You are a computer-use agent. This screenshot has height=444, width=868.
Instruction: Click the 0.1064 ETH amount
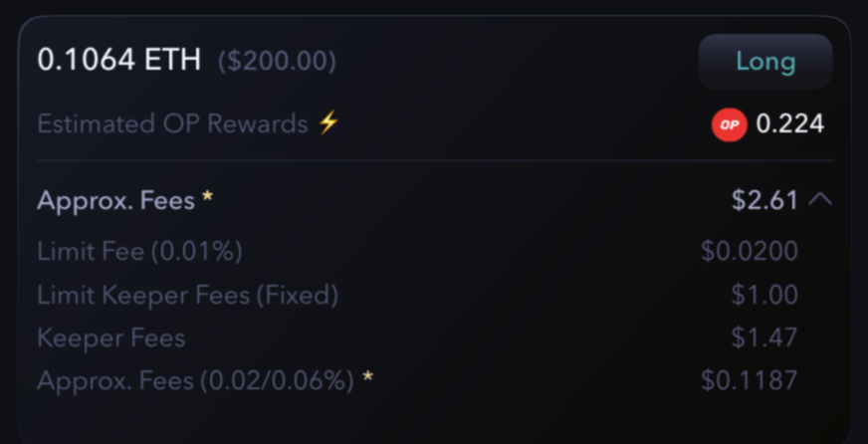118,61
